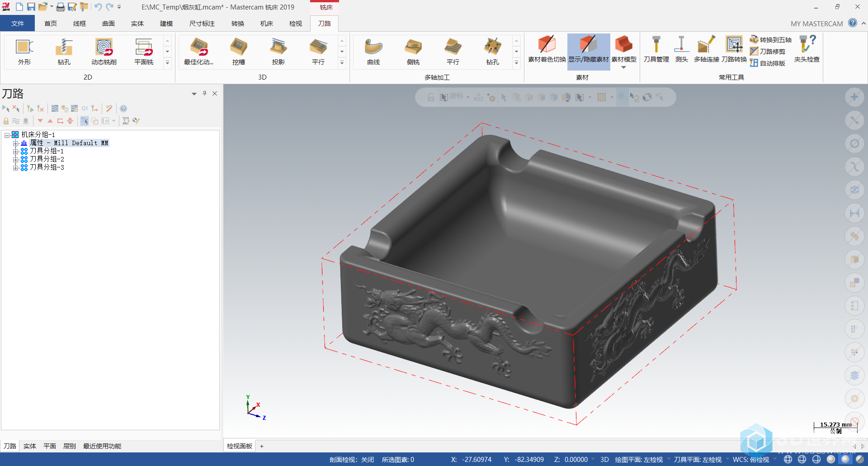Pin the 刀路 toolpaths panel
Image resolution: width=868 pixels, height=466 pixels.
(204, 93)
